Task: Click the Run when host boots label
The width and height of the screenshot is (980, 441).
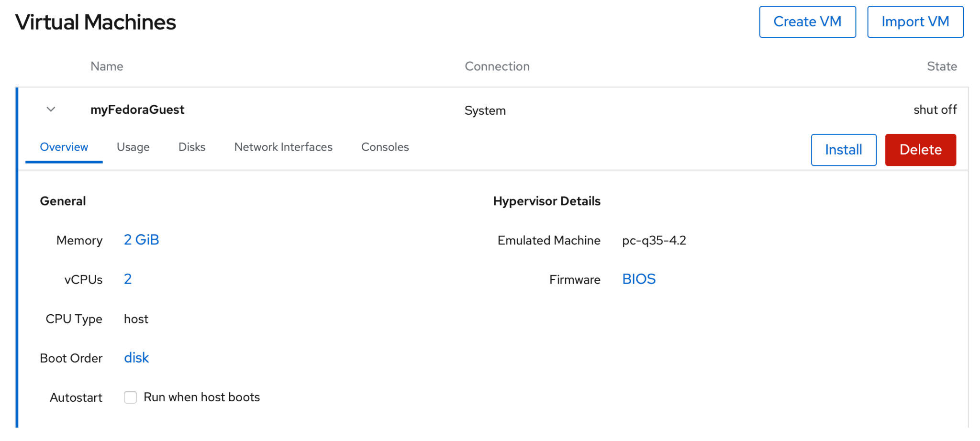Action: coord(201,397)
